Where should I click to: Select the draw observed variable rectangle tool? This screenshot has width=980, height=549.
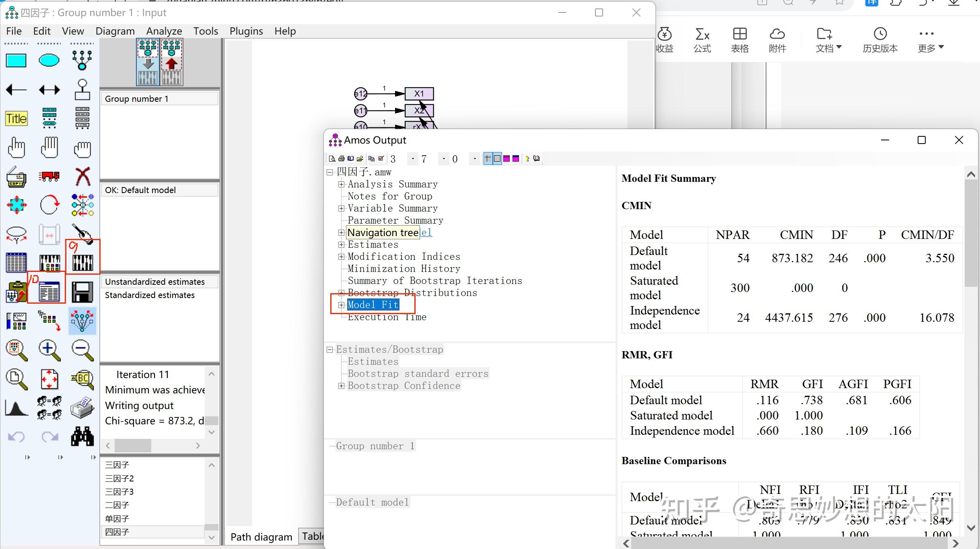(16, 61)
